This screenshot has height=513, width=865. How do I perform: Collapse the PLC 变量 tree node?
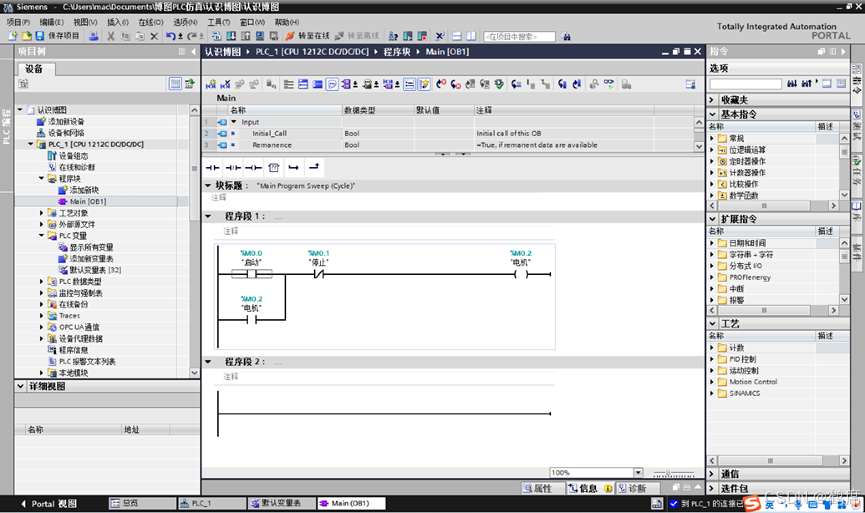click(41, 236)
